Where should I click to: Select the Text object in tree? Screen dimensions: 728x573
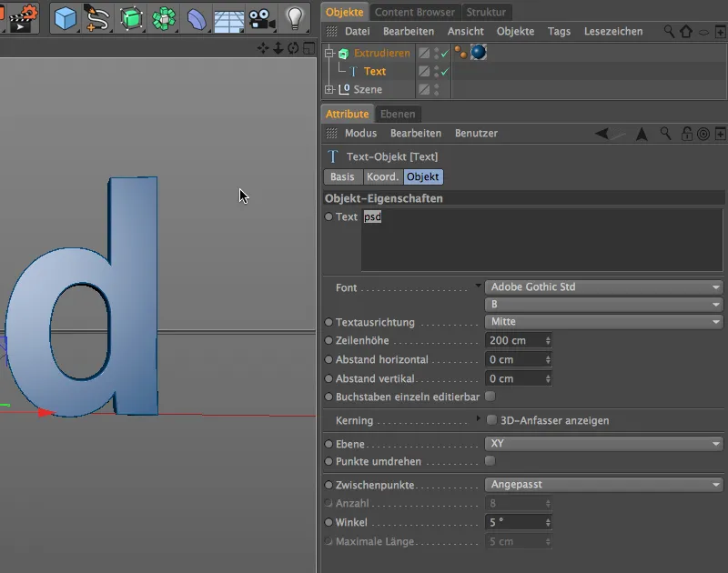(375, 72)
